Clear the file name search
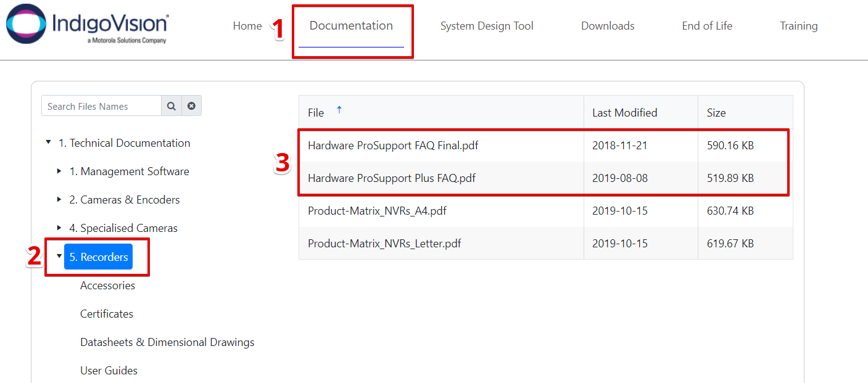The image size is (868, 383). point(191,106)
